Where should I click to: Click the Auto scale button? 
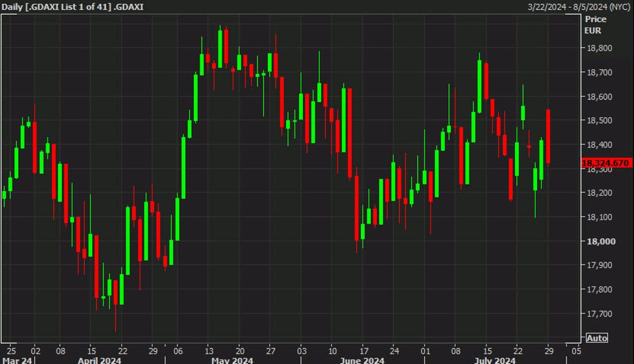597,338
